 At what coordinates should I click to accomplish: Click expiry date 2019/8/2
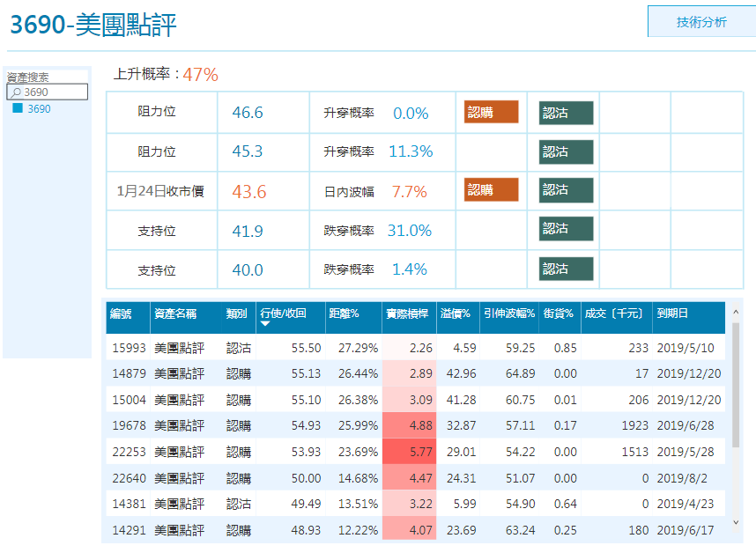click(682, 478)
